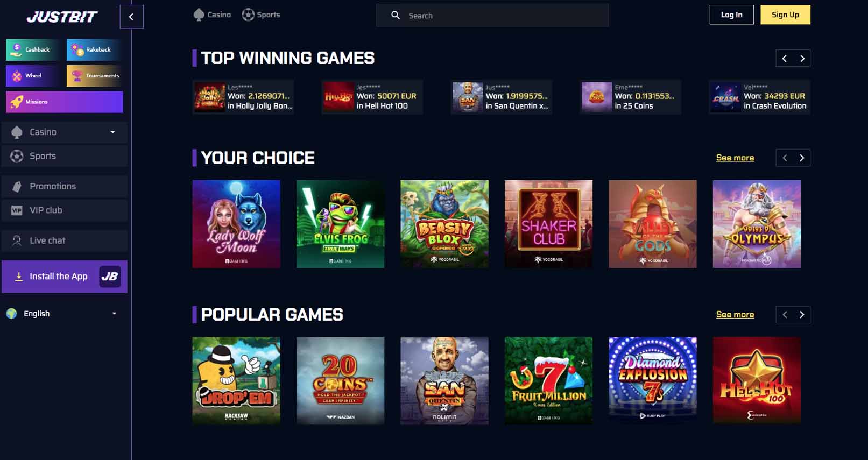Open the Cashback bonus tile

pos(33,49)
